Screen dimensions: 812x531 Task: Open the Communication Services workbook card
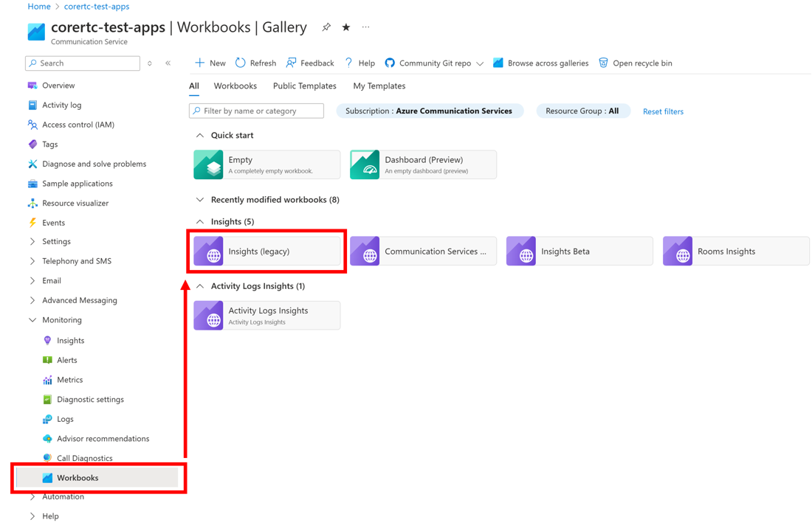tap(423, 251)
